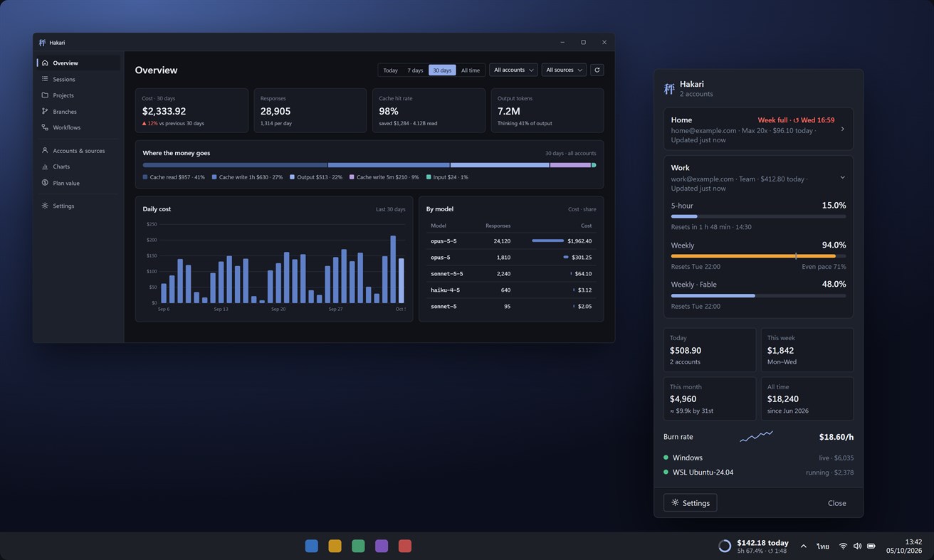
Task: Select the 30 days time range
Action: 442,70
